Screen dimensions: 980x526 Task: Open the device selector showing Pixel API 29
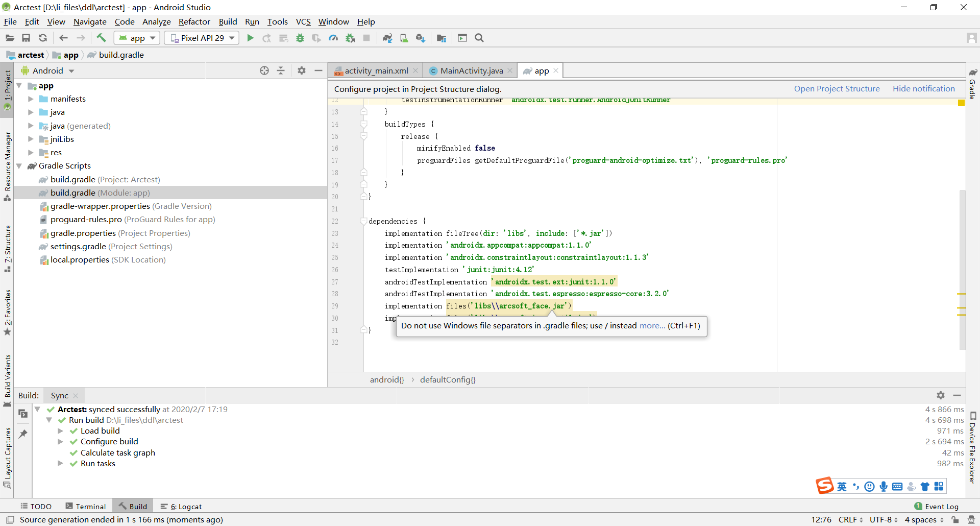click(201, 37)
